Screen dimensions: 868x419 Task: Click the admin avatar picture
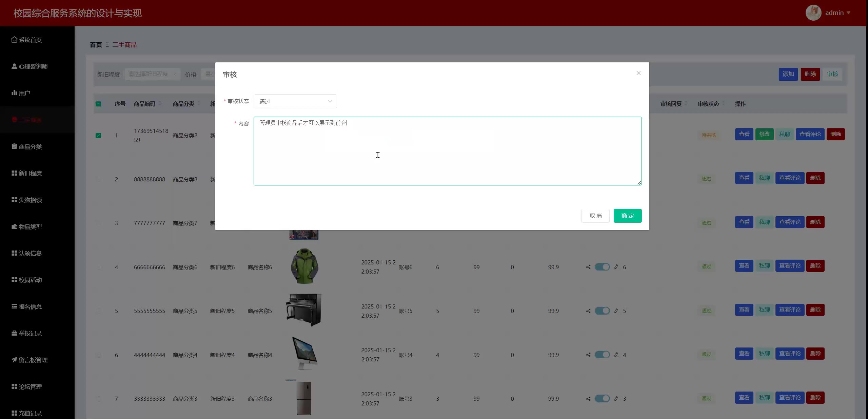(x=813, y=13)
